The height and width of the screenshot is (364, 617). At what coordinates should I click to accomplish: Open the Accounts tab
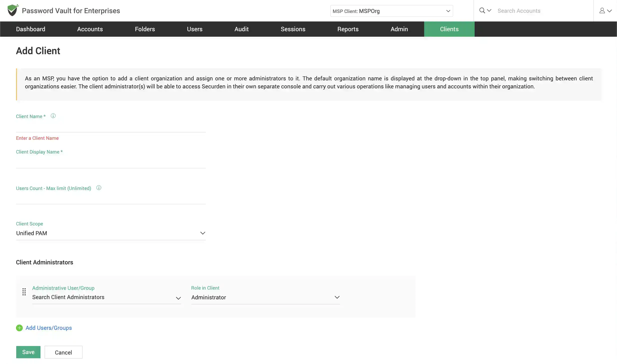click(90, 29)
